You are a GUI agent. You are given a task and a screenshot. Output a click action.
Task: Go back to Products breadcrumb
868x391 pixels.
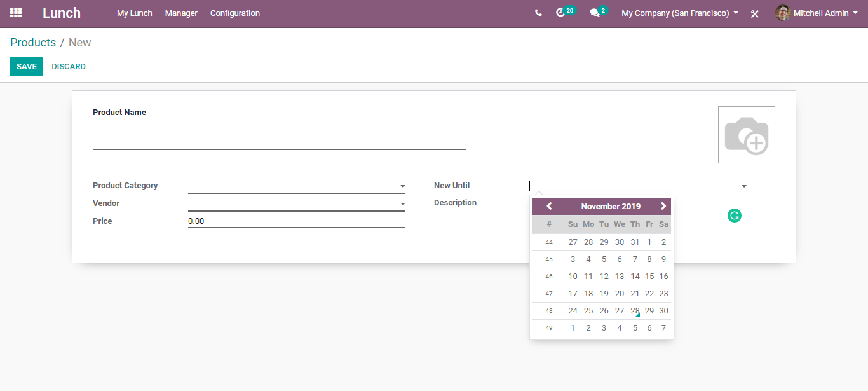(33, 43)
